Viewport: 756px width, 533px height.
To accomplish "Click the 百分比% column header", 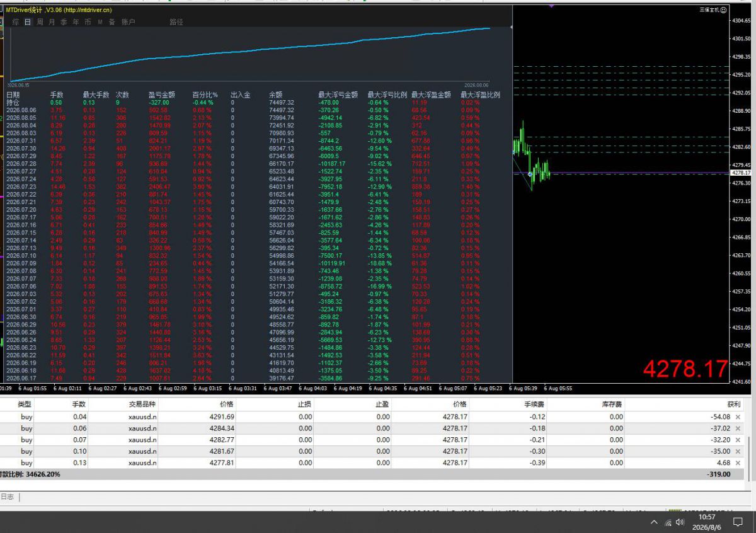I will pyautogui.click(x=205, y=95).
